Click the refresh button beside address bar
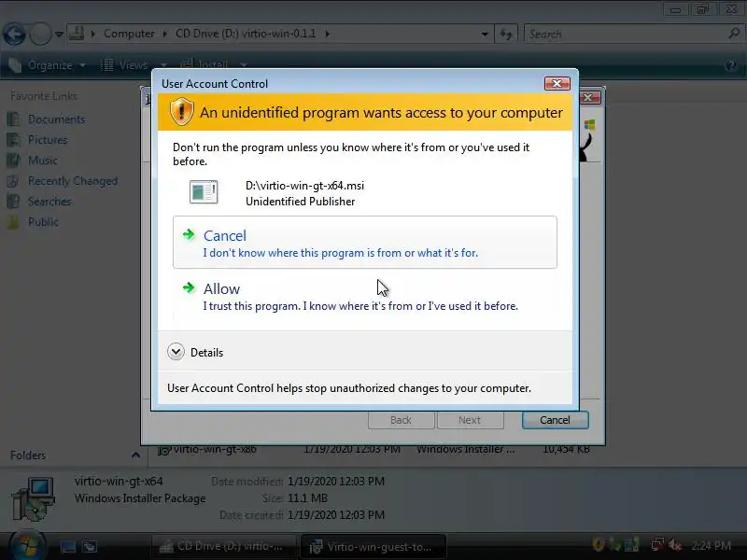Screen dimensions: 747x560 click(x=505, y=35)
